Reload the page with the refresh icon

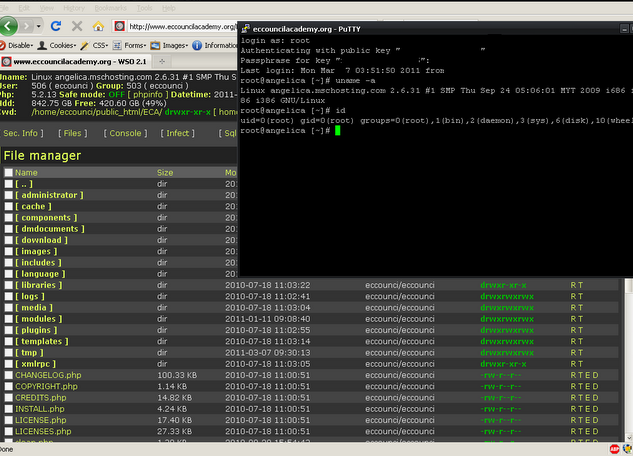click(x=56, y=27)
